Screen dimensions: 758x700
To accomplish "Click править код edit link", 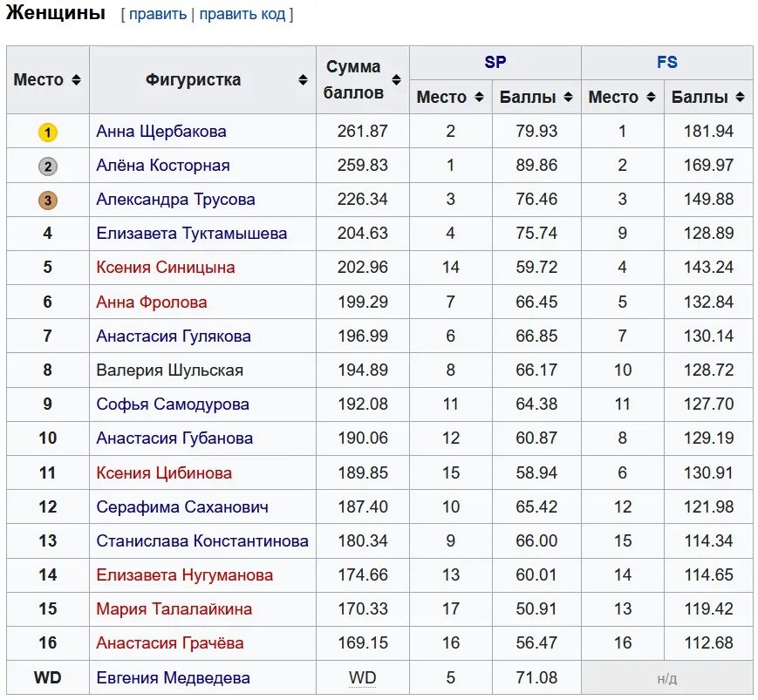I will click(x=242, y=14).
